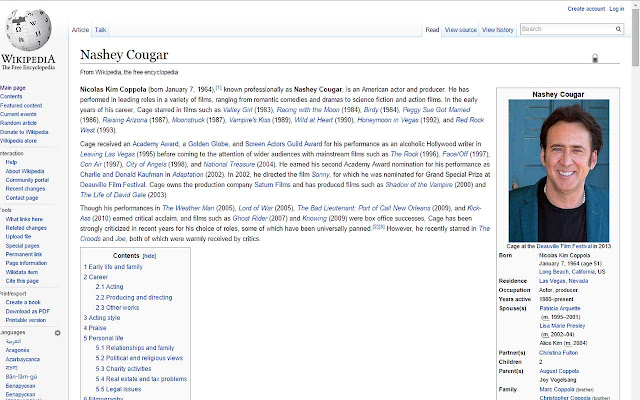Screen dimensions: 640x400
Task: Open Printable version
Action: [26, 320]
